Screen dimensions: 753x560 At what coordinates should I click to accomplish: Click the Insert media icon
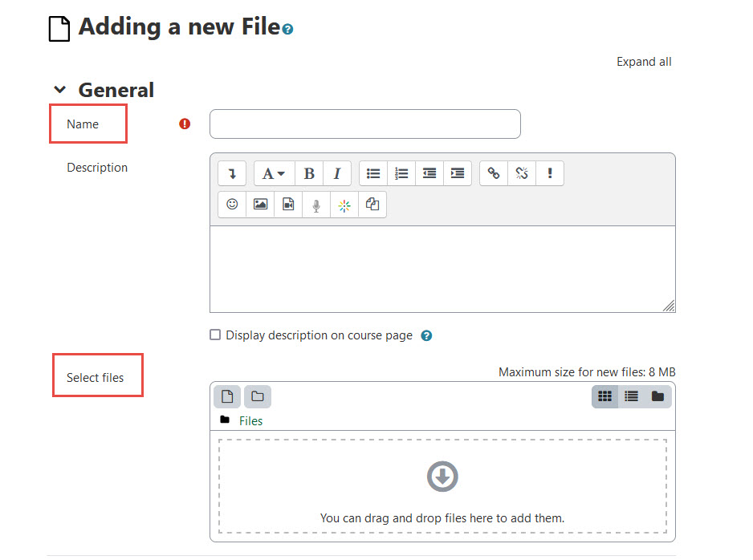pos(287,204)
